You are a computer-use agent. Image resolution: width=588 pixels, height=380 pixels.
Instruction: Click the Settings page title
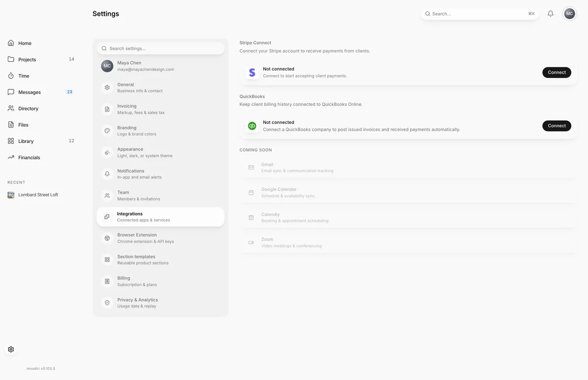coord(106,14)
